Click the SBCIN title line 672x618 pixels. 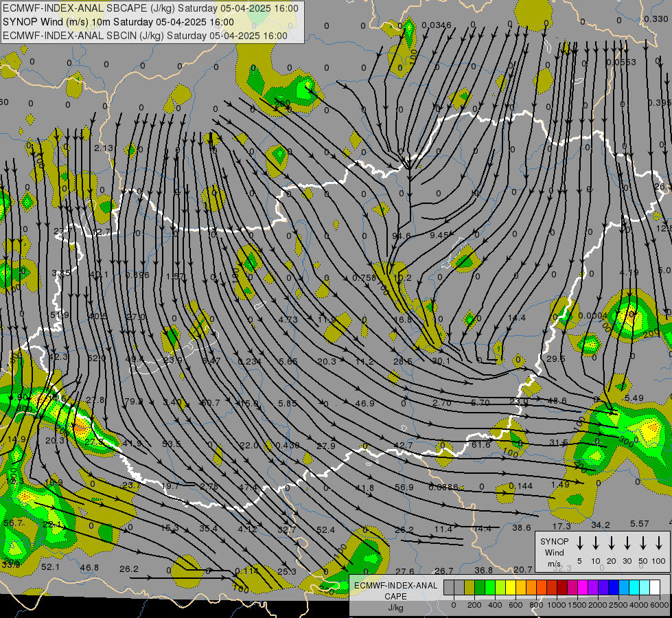click(145, 36)
